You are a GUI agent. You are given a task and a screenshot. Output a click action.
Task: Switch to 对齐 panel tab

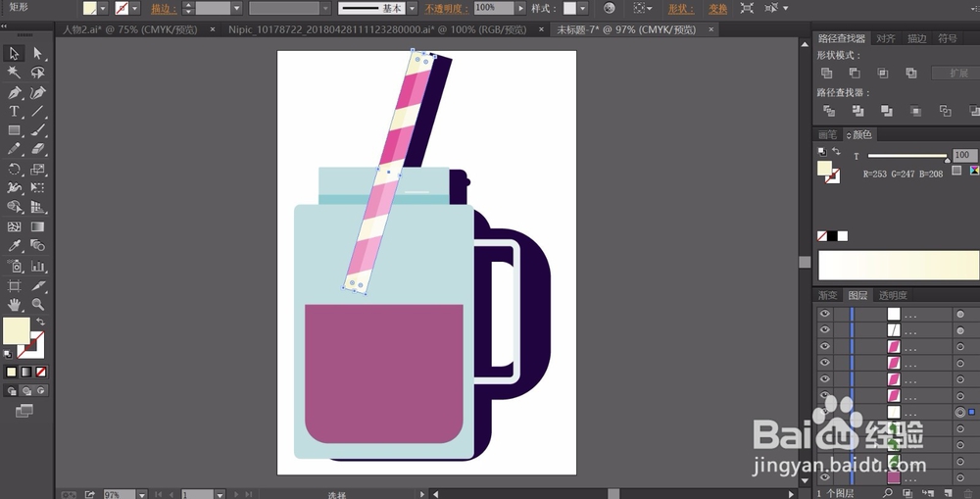886,38
